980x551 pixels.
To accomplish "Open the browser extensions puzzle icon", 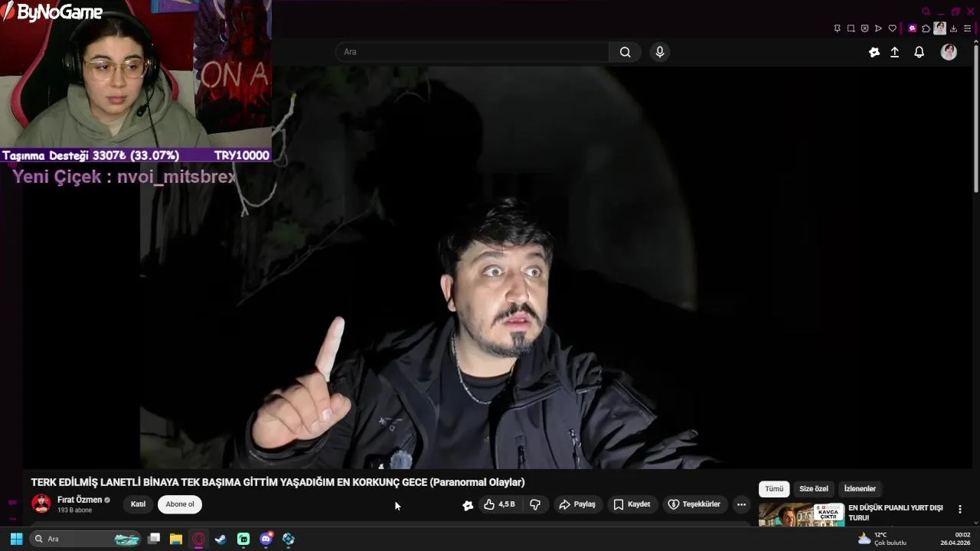I will pos(926,28).
